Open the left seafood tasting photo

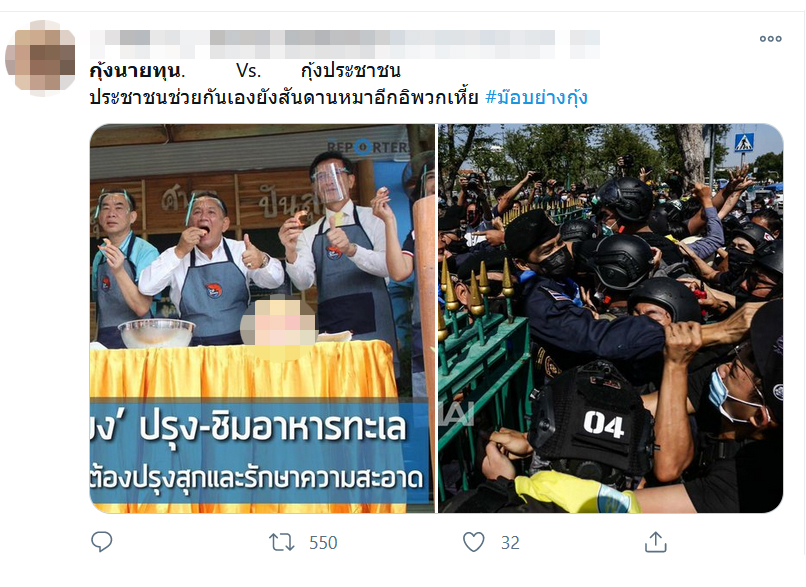(x=262, y=318)
